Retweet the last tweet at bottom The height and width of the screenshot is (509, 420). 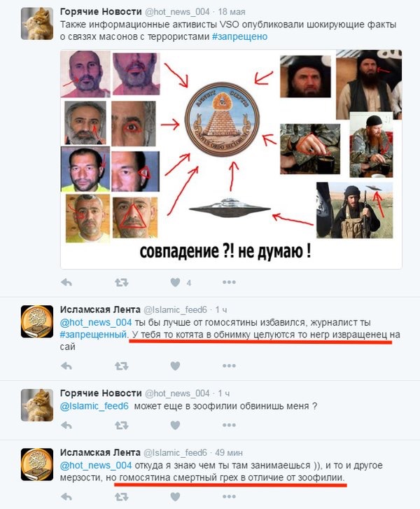[121, 496]
